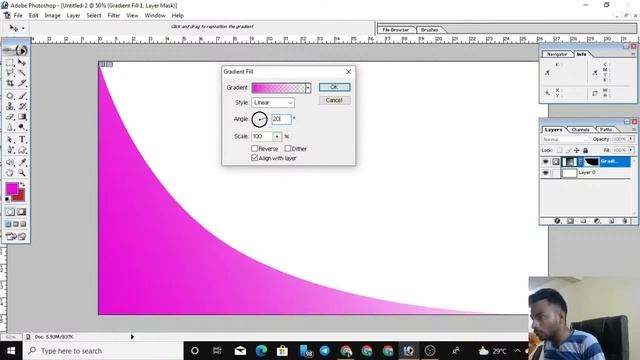Click Add layer mask icon in Layers panel

click(x=570, y=221)
